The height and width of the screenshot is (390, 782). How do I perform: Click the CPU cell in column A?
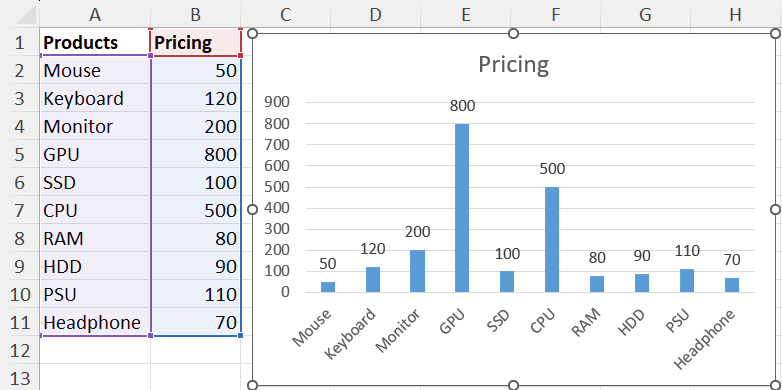tap(95, 210)
